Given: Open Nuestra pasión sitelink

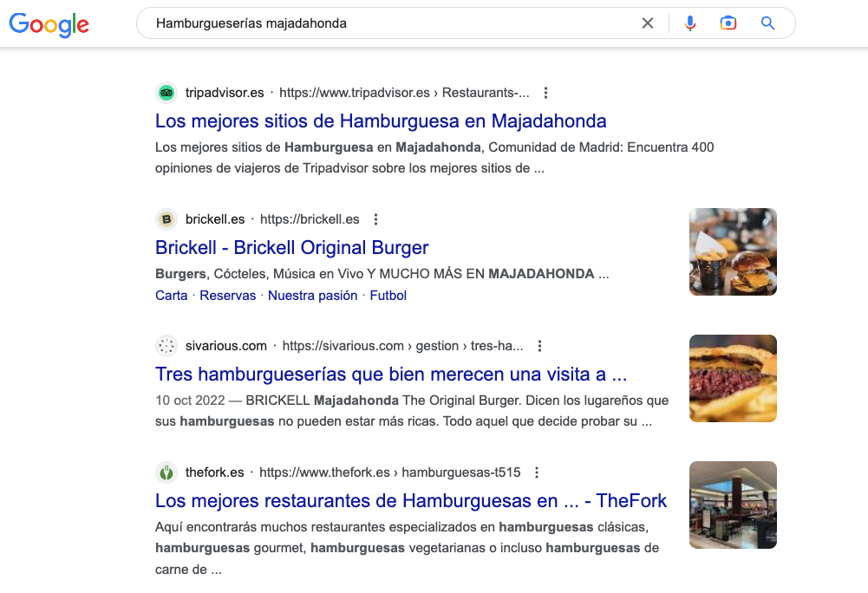Looking at the screenshot, I should pyautogui.click(x=313, y=296).
